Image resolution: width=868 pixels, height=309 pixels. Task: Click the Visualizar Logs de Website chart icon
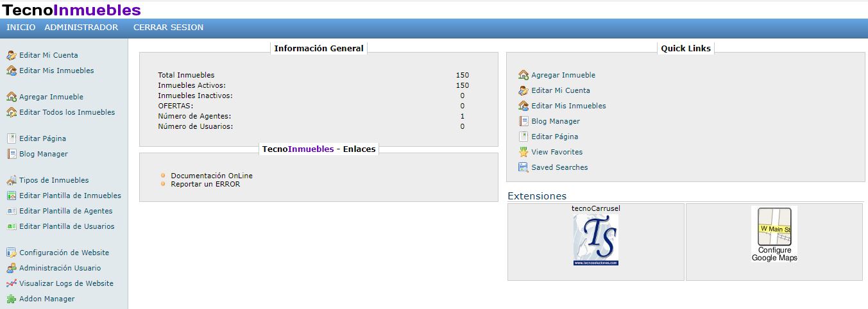[x=11, y=283]
